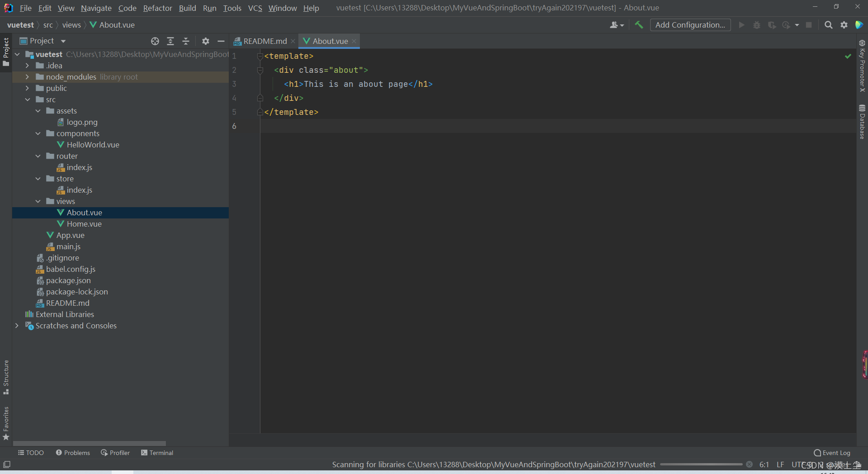Click Add Configuration button

[690, 25]
